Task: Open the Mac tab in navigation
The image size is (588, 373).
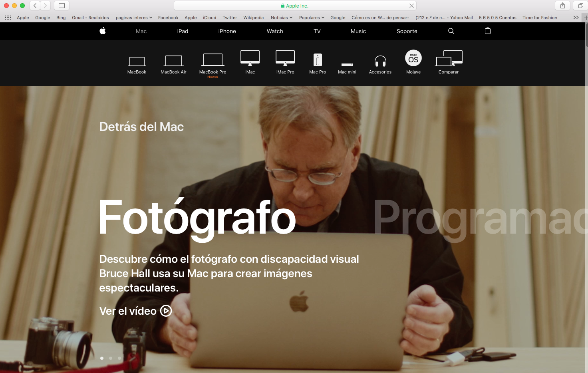Action: click(x=141, y=31)
